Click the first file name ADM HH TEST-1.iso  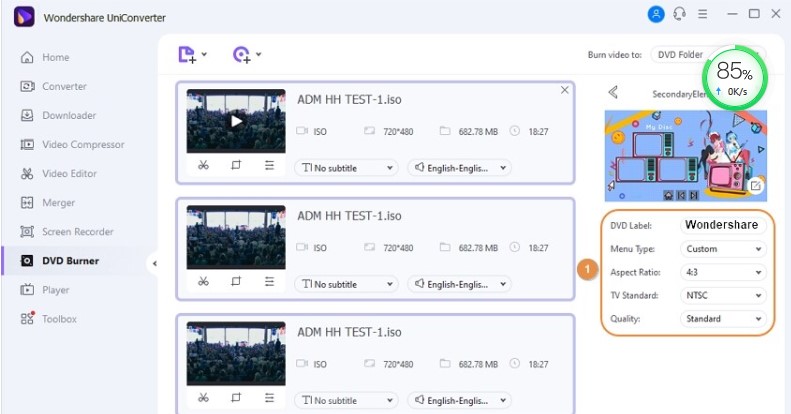pos(349,99)
